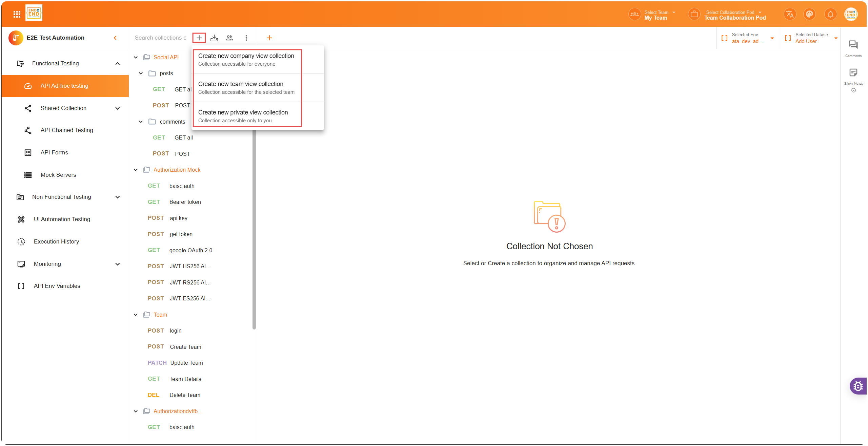Open the Comments panel icon
This screenshot has height=446, width=868.
[853, 45]
